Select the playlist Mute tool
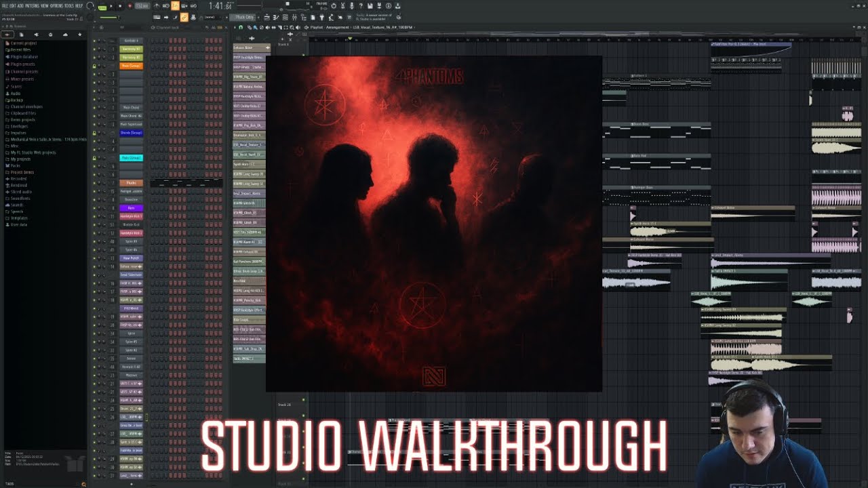 click(268, 27)
